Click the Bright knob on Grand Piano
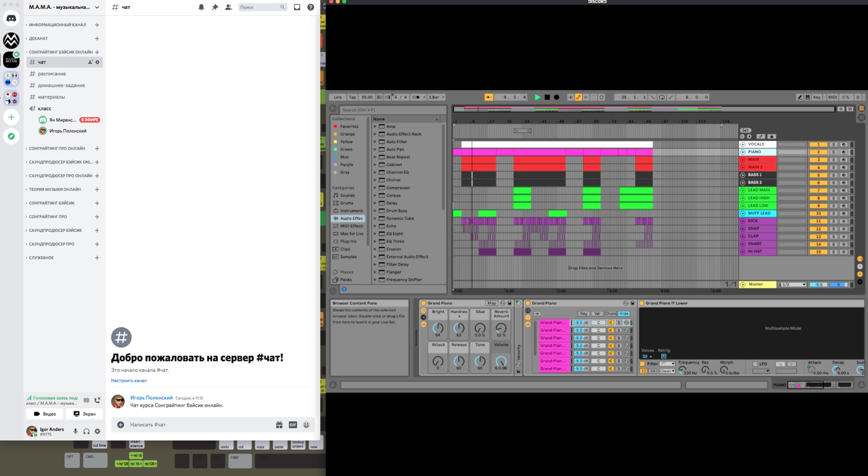Screen dimensions: 868x476 (x=438, y=328)
